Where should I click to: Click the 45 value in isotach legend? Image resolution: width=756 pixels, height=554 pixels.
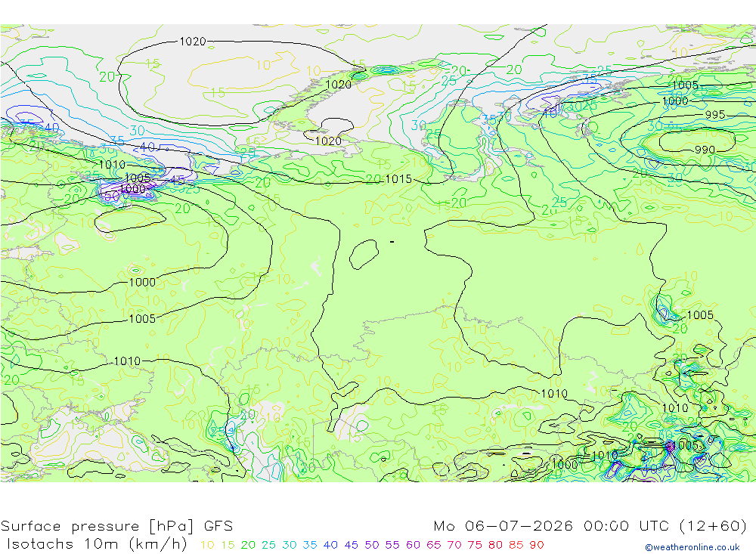351,545
